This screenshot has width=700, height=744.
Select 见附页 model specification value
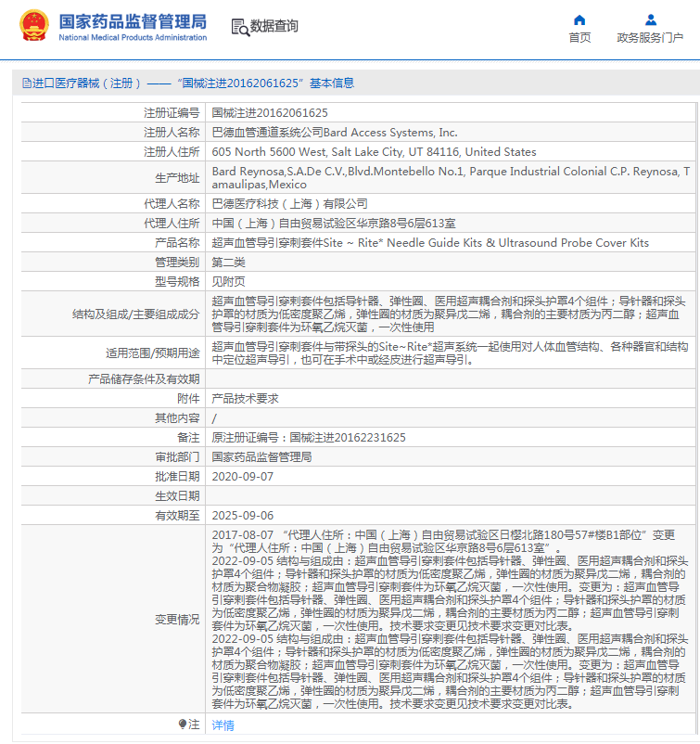229,282
